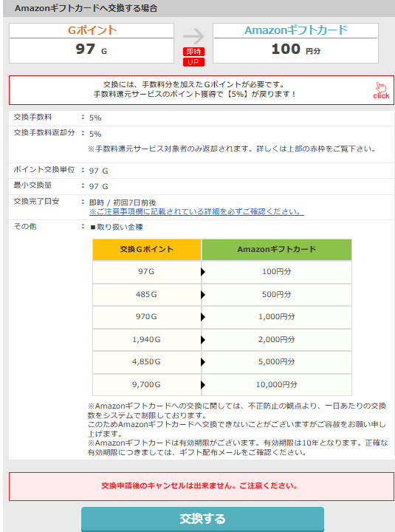Click the black arrow beside 9,700G row
Screen dimensions: 395x532
203,385
